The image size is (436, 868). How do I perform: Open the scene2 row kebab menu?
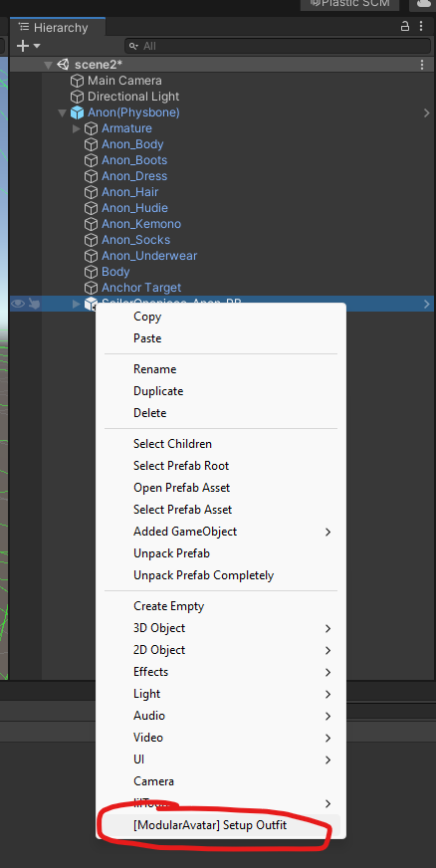click(x=422, y=65)
